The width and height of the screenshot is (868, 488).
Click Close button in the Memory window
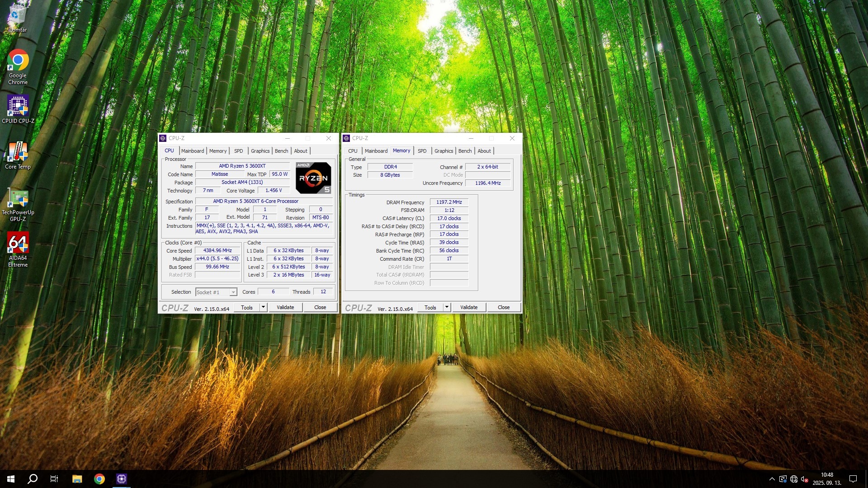pyautogui.click(x=504, y=307)
